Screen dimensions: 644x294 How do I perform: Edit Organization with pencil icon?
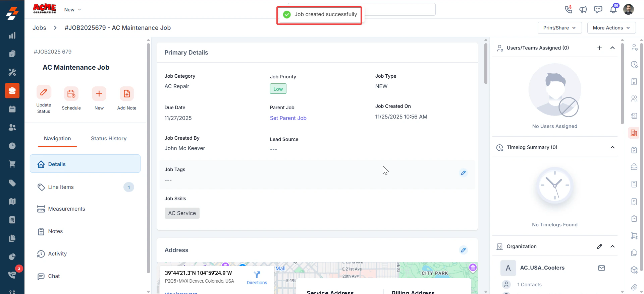click(x=599, y=246)
